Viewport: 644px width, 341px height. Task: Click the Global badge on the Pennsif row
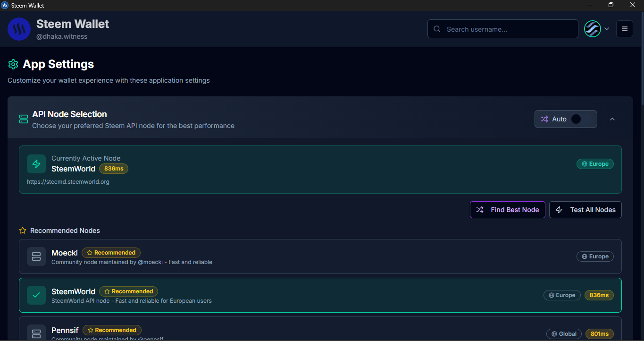pyautogui.click(x=564, y=334)
